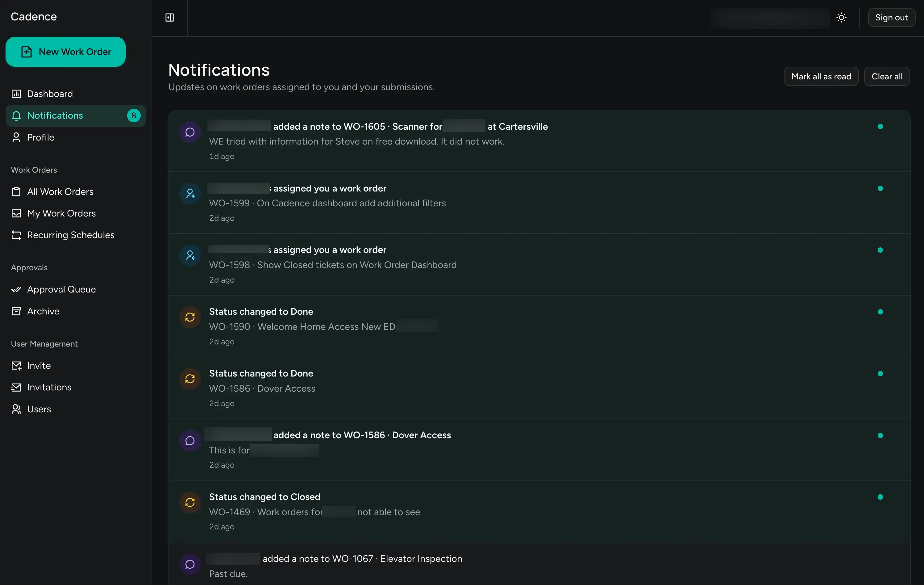Click assign icon on WO-1599 notification

pos(190,194)
